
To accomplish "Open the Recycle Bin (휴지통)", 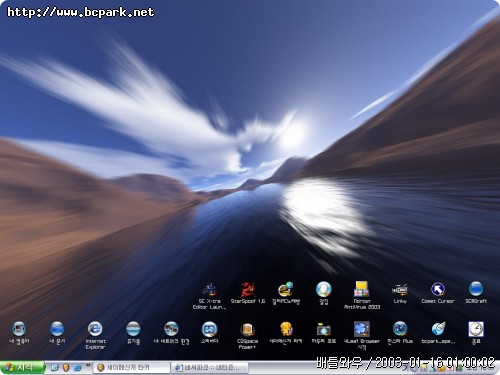I will (x=133, y=333).
